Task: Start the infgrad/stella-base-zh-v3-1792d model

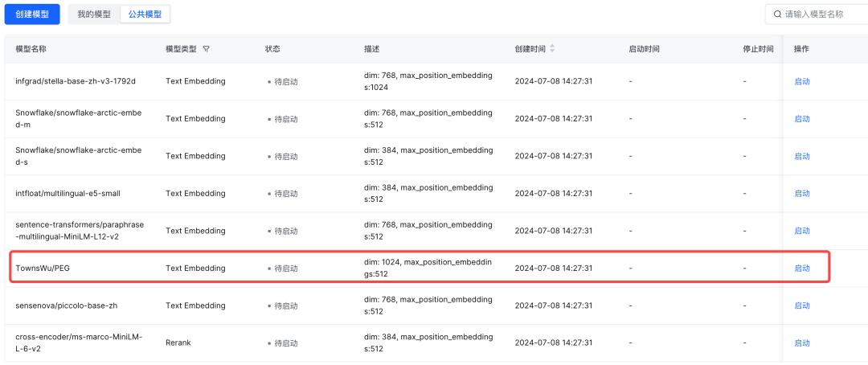Action: (x=802, y=81)
